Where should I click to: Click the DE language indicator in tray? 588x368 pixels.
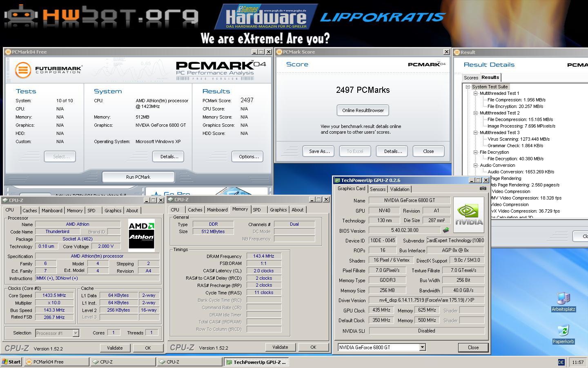point(561,362)
